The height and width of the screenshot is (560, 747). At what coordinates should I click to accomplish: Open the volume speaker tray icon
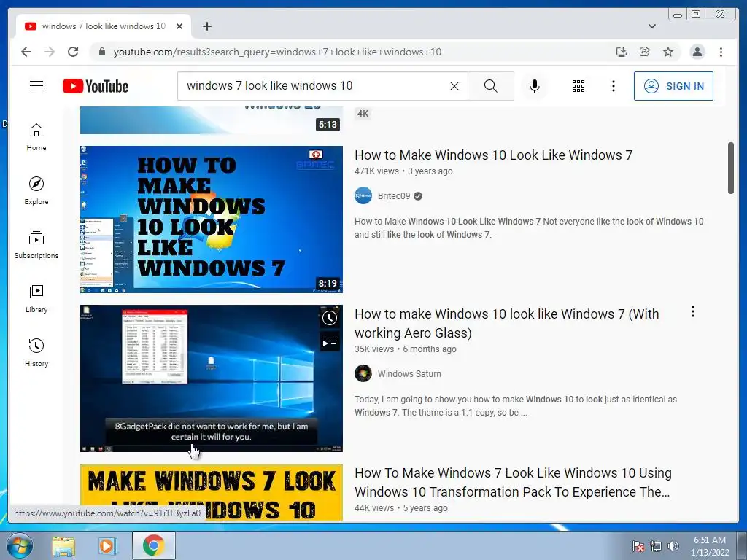coord(673,546)
